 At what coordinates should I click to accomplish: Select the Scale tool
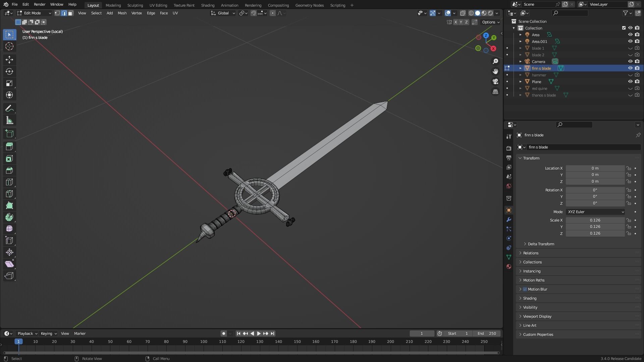pyautogui.click(x=9, y=83)
